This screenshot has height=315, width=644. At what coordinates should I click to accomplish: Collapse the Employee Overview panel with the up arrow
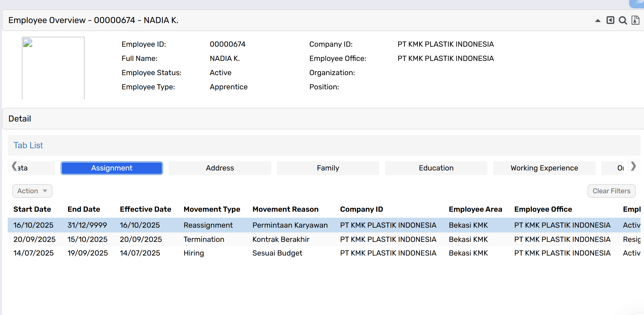[598, 20]
